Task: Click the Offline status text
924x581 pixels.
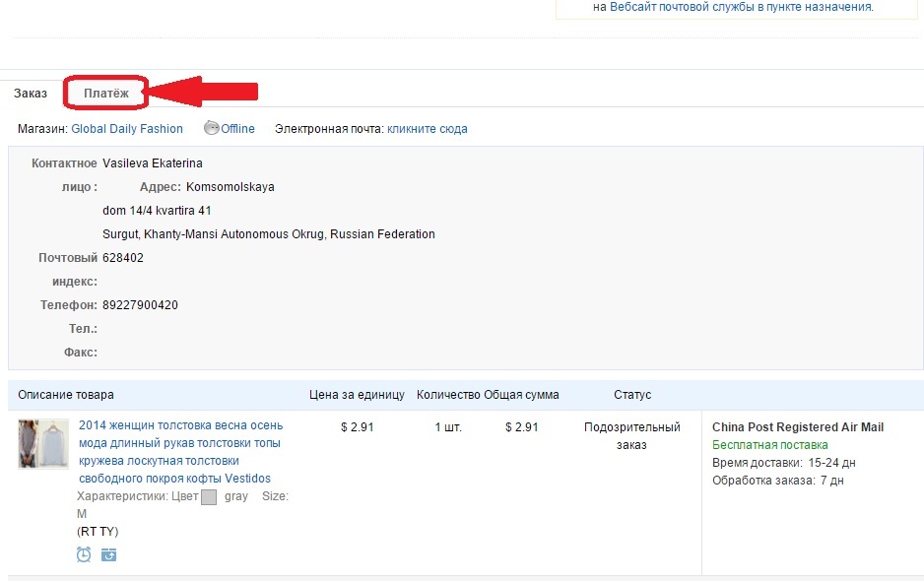Action: 237,129
